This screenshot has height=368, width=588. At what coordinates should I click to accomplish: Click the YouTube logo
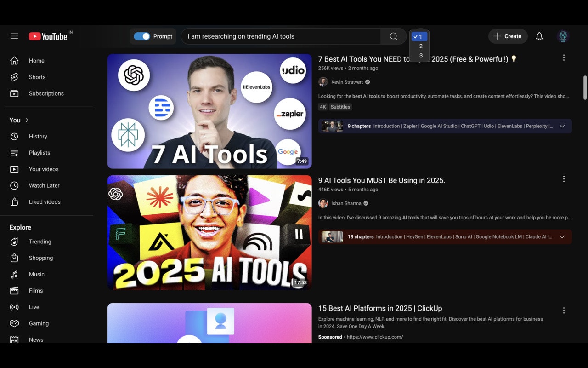[48, 36]
